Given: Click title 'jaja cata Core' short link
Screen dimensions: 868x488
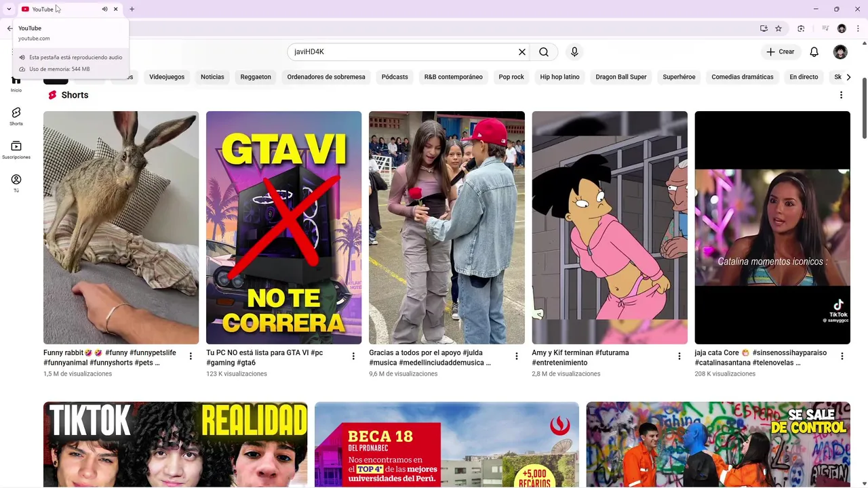Looking at the screenshot, I should pyautogui.click(x=760, y=357).
